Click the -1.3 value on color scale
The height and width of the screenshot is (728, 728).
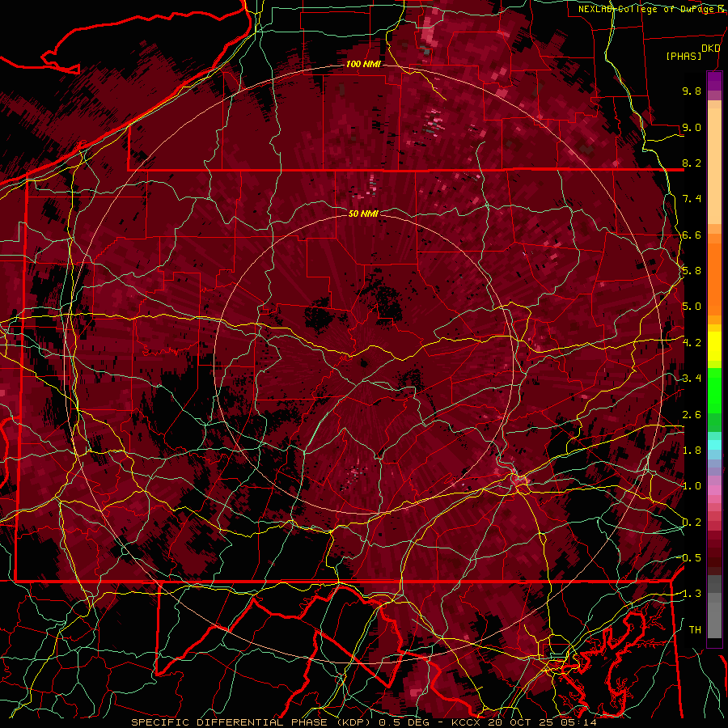coord(690,594)
